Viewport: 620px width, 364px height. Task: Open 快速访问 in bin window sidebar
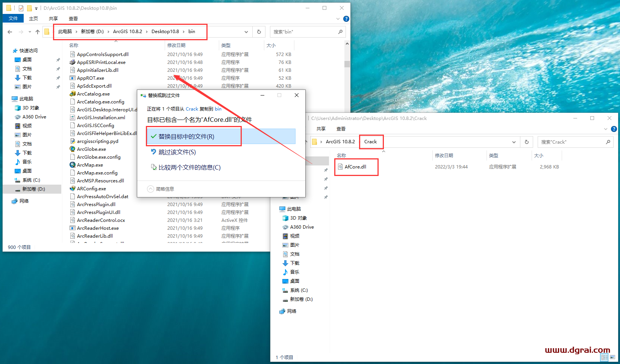[x=29, y=50]
